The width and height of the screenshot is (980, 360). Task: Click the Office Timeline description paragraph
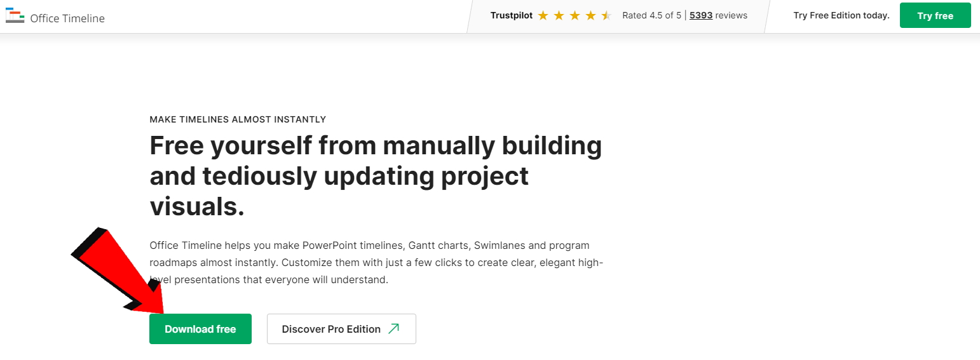376,262
